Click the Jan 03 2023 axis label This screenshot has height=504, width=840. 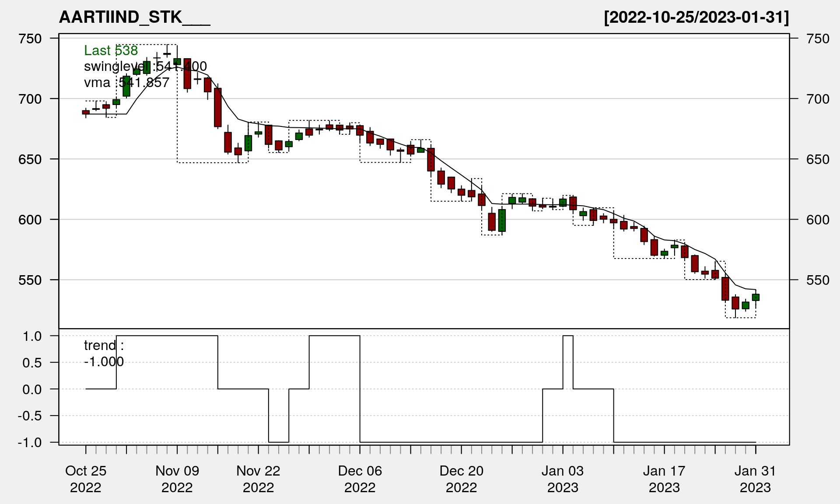click(563, 479)
